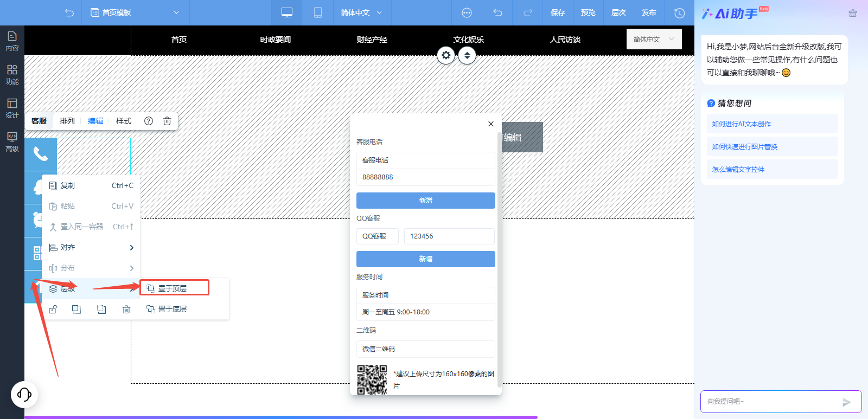Image resolution: width=868 pixels, height=419 pixels.
Task: Switch to mobile device view
Action: pos(318,12)
